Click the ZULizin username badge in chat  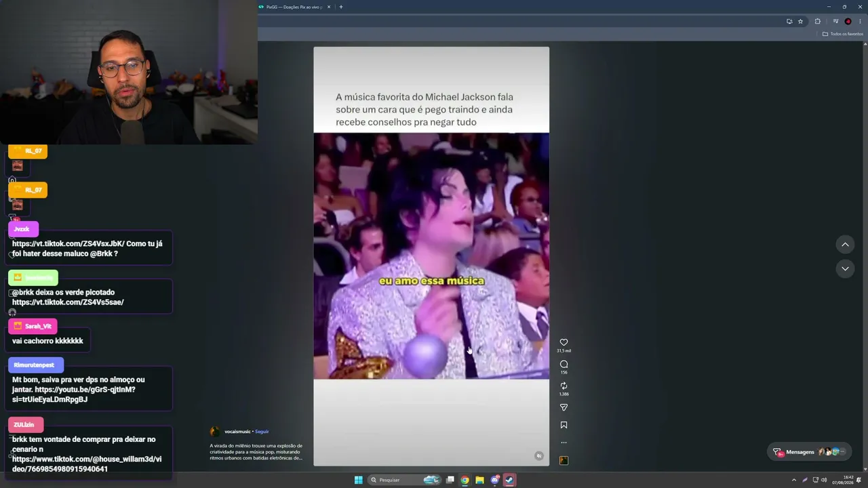tap(26, 424)
